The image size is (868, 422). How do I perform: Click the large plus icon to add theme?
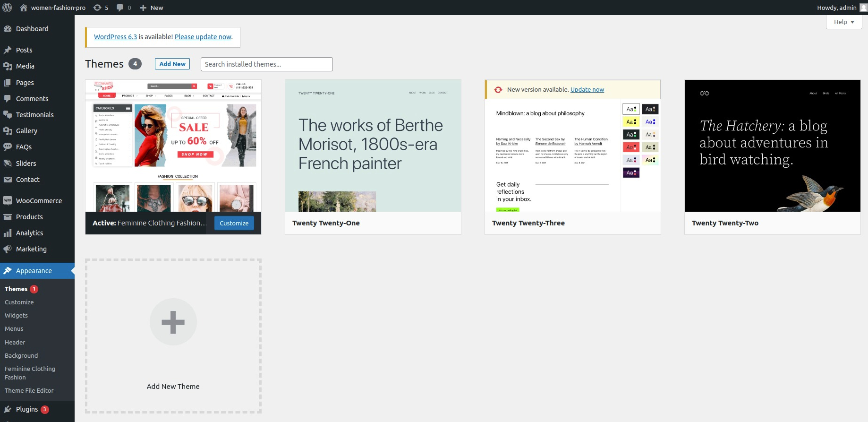click(173, 322)
